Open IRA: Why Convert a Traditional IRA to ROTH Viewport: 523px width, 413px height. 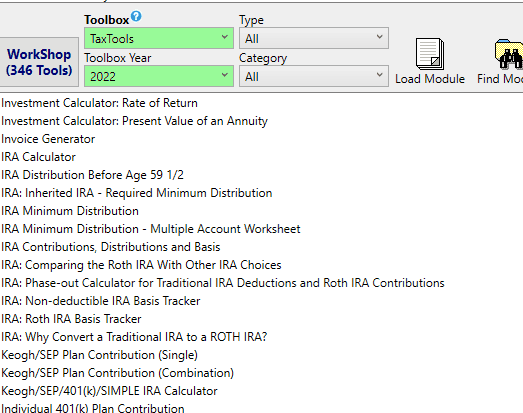(134, 337)
